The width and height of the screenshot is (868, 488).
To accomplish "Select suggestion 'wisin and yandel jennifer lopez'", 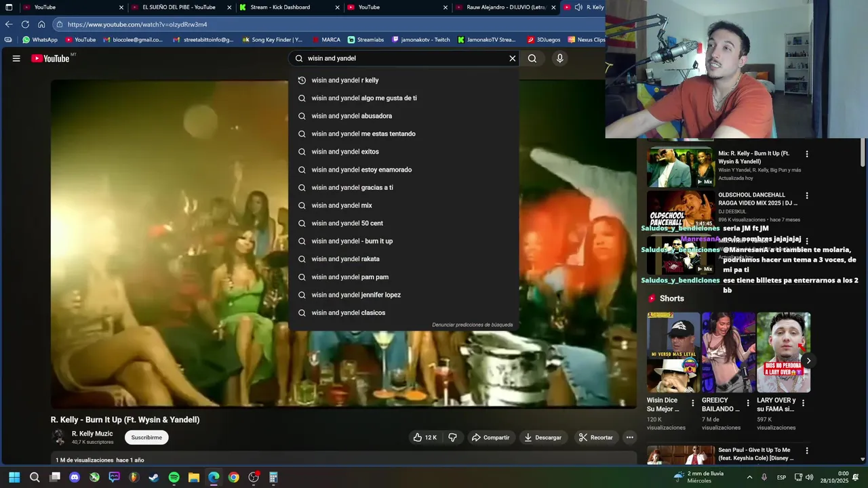I will pos(404,295).
